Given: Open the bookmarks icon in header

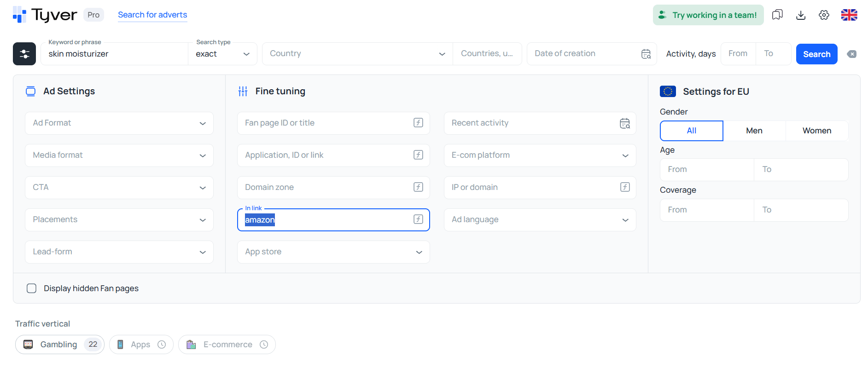Looking at the screenshot, I should point(777,15).
